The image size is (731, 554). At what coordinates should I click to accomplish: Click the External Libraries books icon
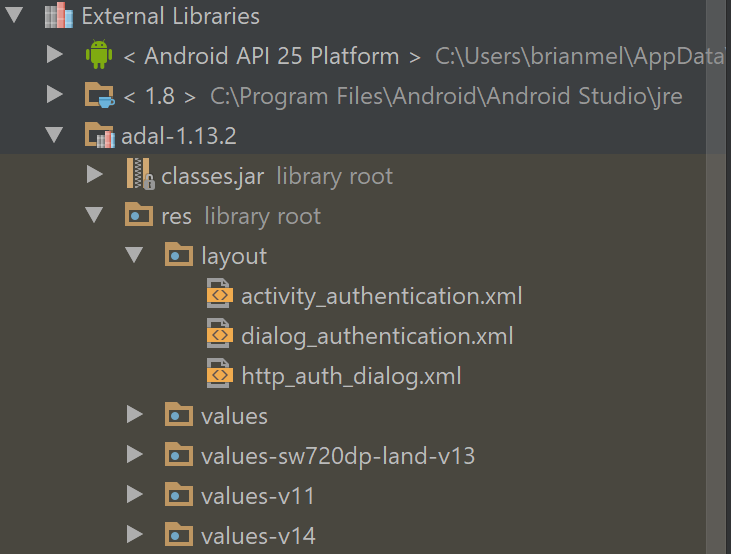pyautogui.click(x=59, y=15)
